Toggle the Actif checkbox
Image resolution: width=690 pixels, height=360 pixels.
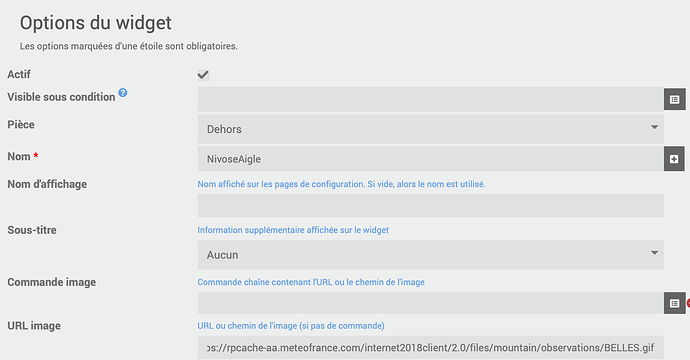(203, 75)
